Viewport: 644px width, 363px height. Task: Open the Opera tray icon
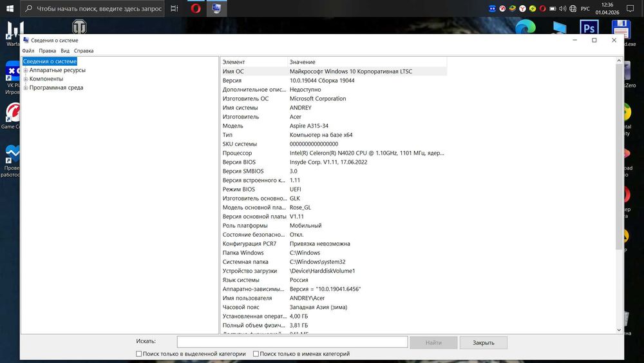click(x=542, y=8)
